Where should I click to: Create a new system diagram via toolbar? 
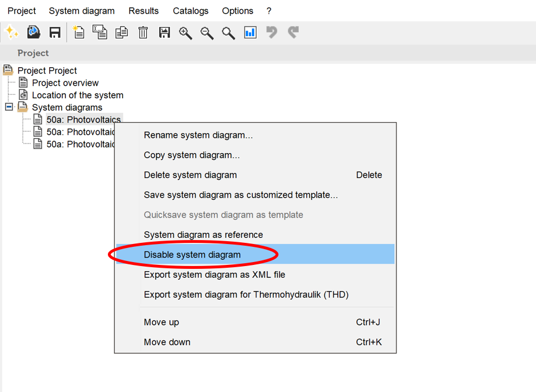click(79, 32)
